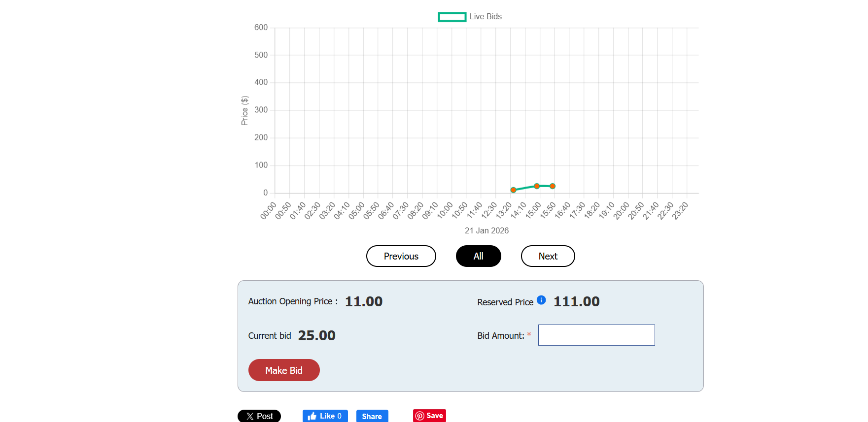868x422 pixels.
Task: Show the Previous day's bids
Action: tap(401, 256)
